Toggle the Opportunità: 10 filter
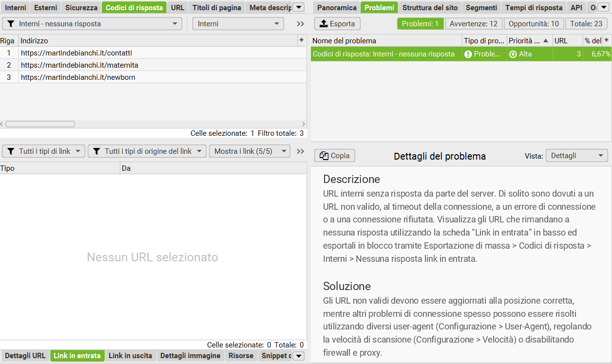Image resolution: width=612 pixels, height=364 pixels. click(534, 24)
